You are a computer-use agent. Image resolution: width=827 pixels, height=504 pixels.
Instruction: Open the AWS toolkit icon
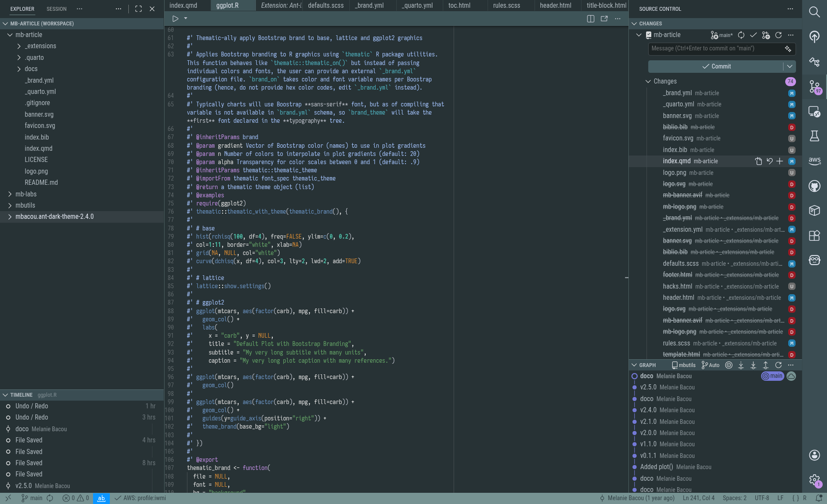814,161
